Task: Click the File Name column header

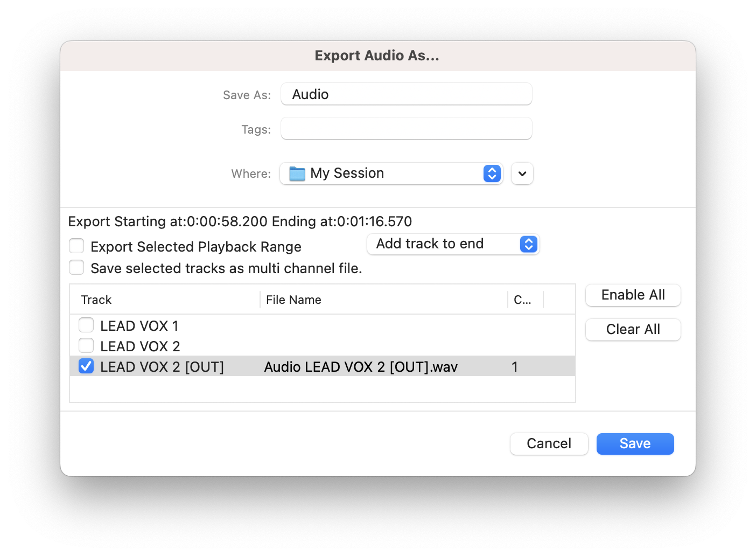Action: coord(293,300)
